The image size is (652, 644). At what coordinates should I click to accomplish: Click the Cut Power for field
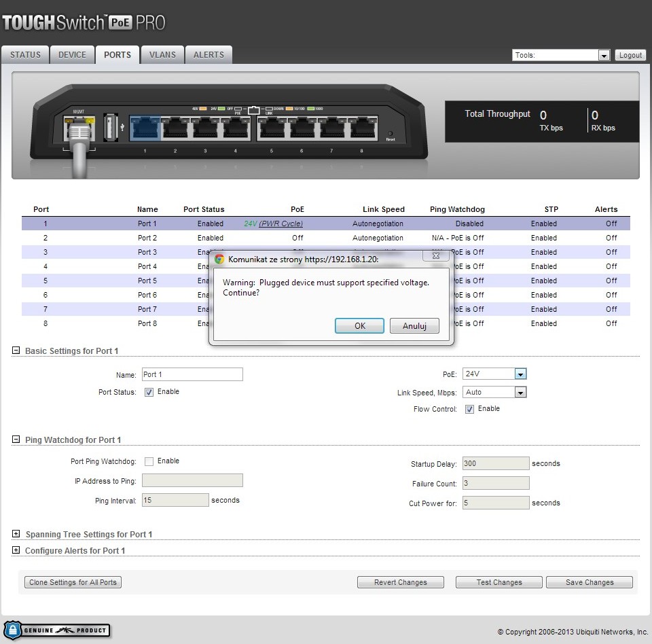pos(496,503)
